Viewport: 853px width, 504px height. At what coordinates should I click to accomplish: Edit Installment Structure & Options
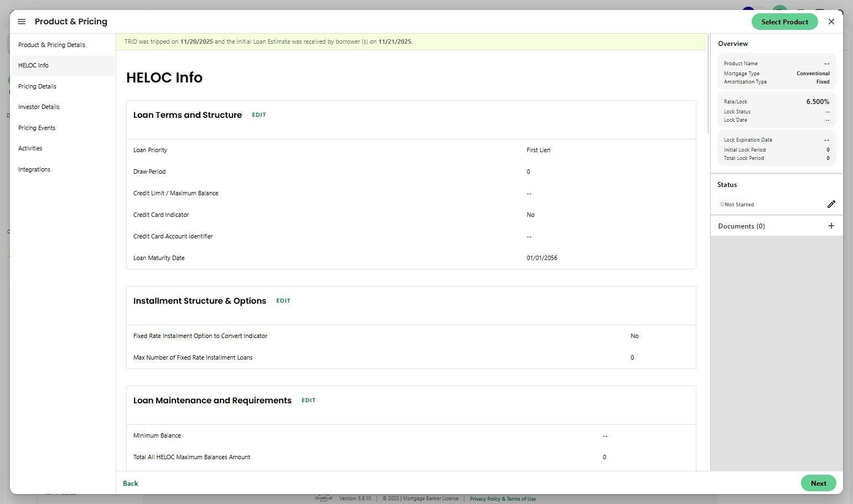pos(283,301)
